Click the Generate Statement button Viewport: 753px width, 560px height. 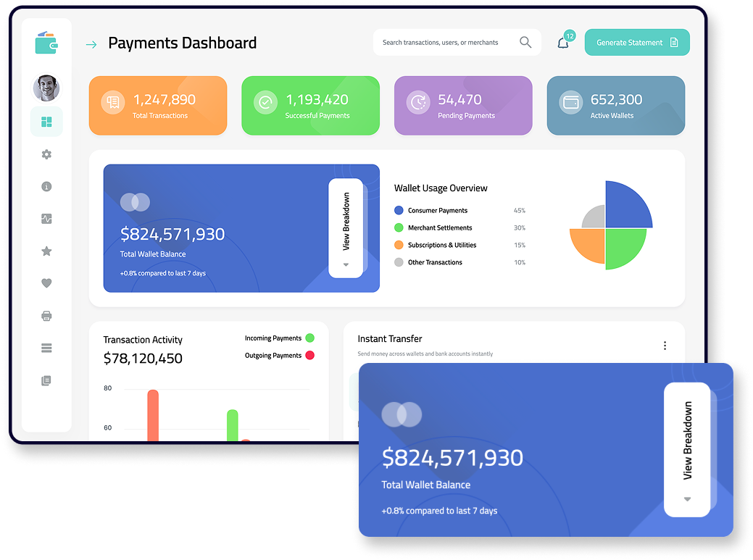tap(636, 43)
